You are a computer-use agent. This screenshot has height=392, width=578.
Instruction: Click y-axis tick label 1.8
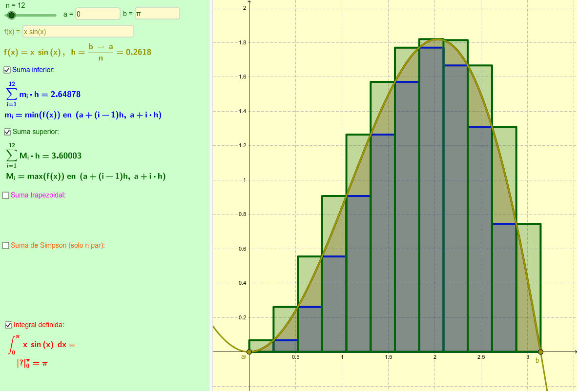point(242,43)
